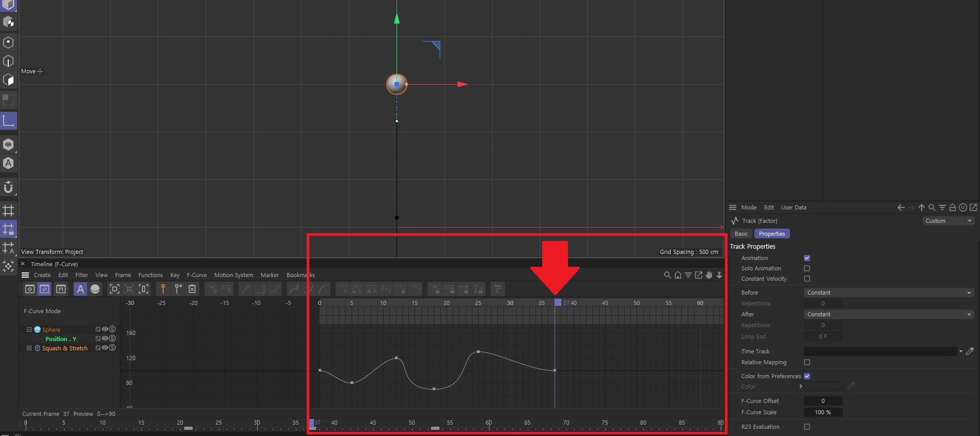Click the paint roller icon in timeline toolbar
This screenshot has width=980, height=436.
tap(497, 289)
